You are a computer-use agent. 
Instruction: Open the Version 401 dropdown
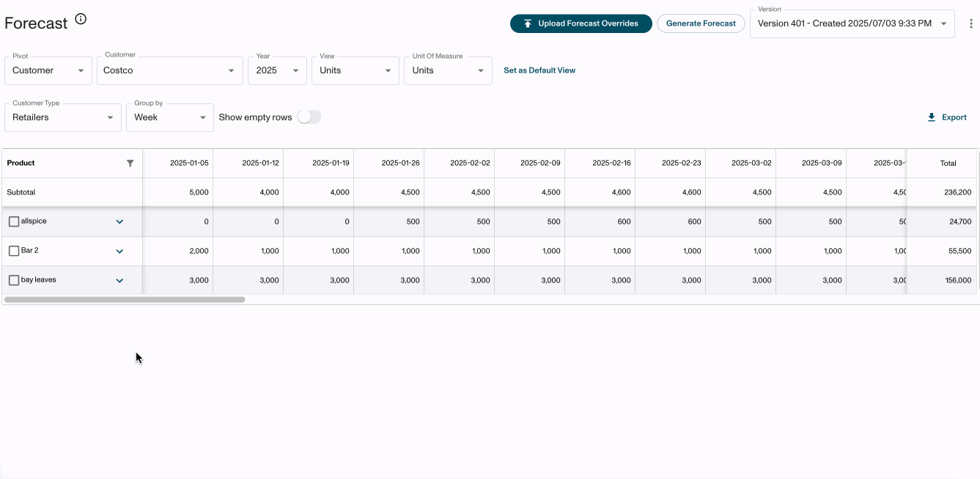coord(852,23)
